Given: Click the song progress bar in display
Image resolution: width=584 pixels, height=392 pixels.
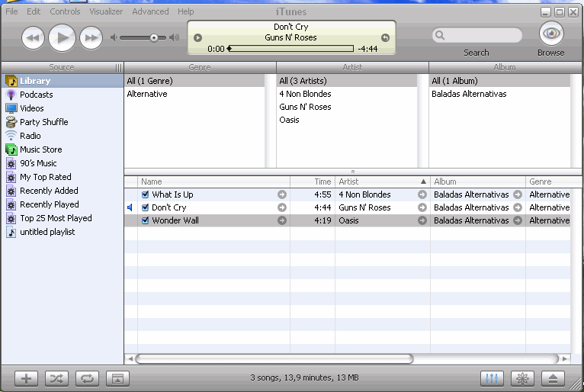Looking at the screenshot, I should click(290, 49).
